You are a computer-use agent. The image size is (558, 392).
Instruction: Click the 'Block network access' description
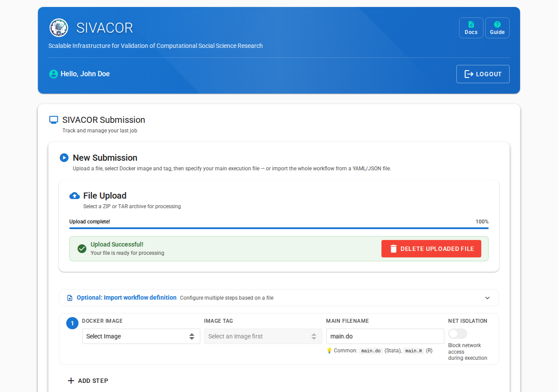coord(468,351)
